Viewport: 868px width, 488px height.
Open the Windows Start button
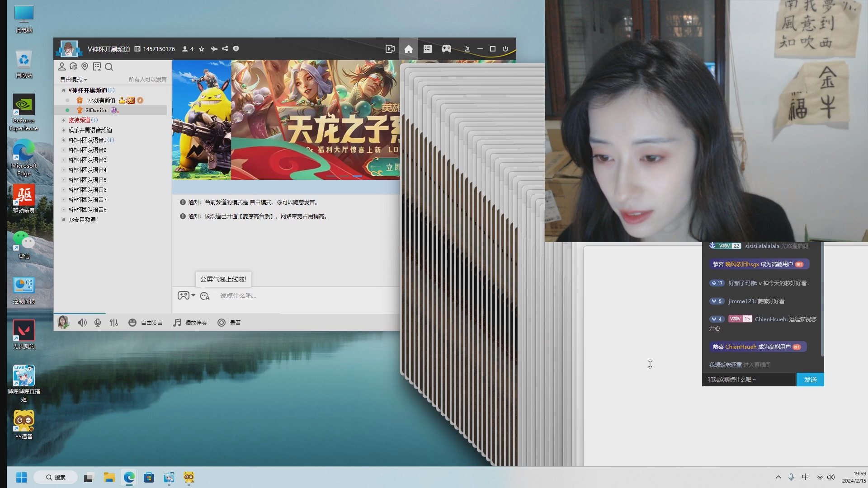21,477
